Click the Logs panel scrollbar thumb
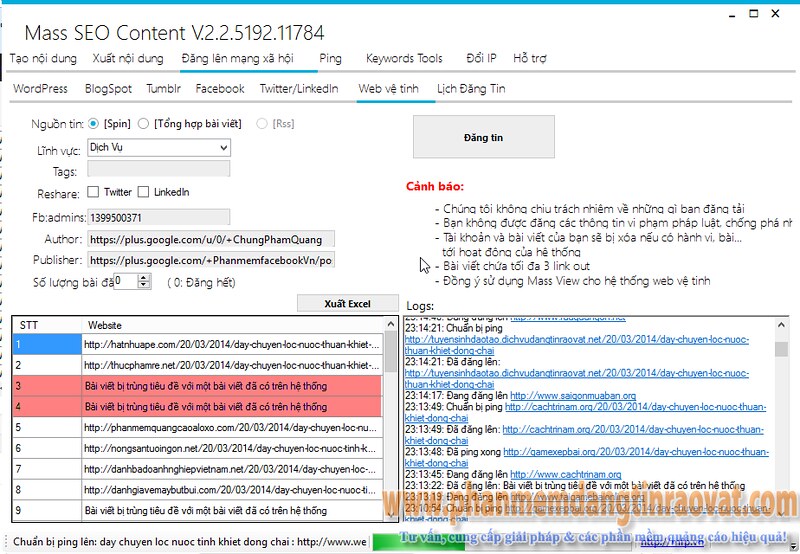Image resolution: width=800 pixels, height=554 pixels. [781, 349]
